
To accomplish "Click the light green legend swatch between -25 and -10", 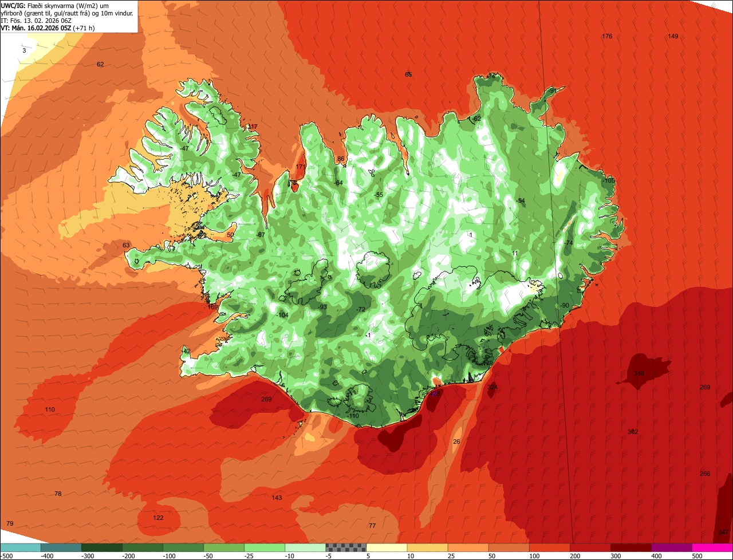I will [x=265, y=548].
